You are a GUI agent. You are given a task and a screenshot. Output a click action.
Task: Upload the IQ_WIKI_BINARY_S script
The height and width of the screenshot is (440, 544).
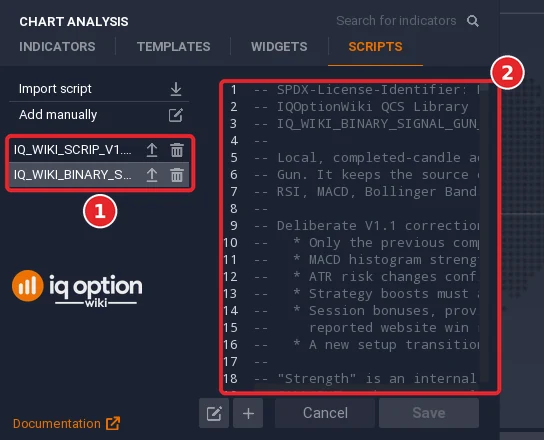click(152, 175)
